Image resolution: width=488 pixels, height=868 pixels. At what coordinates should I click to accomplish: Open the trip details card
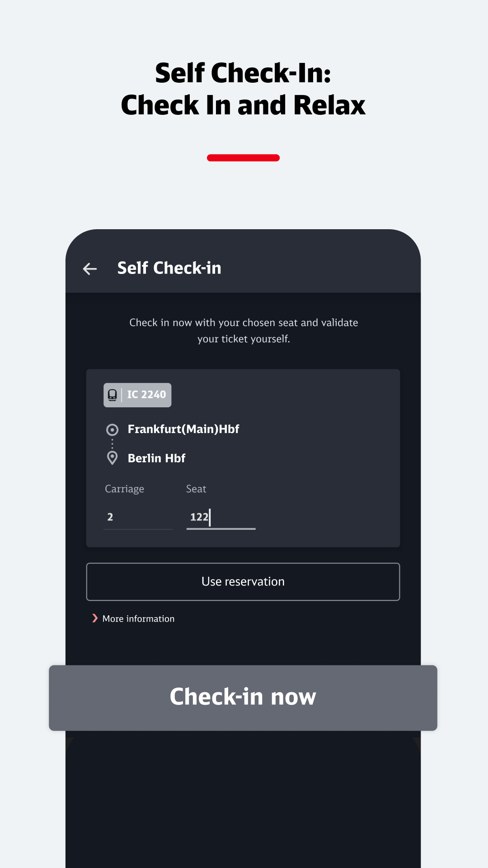click(243, 458)
